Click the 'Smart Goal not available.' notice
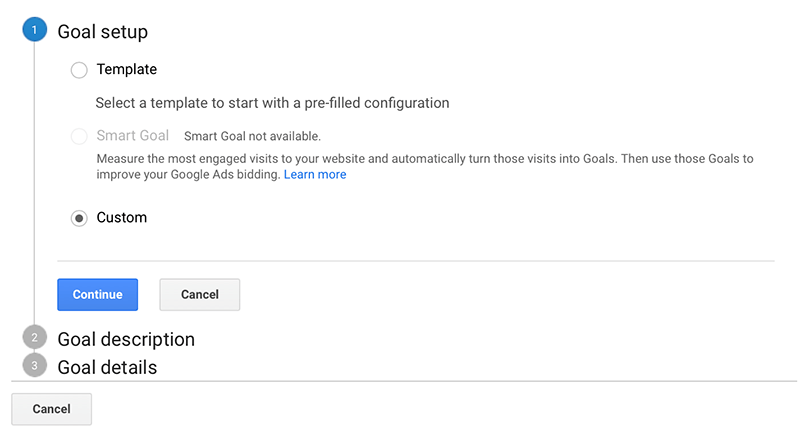 tap(252, 136)
